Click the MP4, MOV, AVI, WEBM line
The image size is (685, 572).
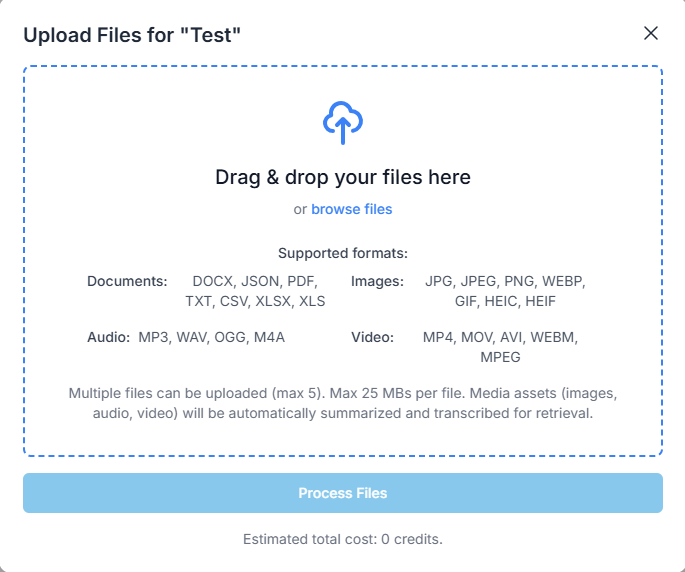point(500,337)
